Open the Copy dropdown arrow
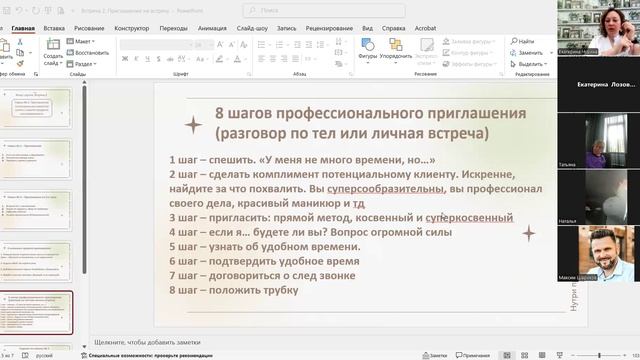640x360 pixels. click(30, 53)
